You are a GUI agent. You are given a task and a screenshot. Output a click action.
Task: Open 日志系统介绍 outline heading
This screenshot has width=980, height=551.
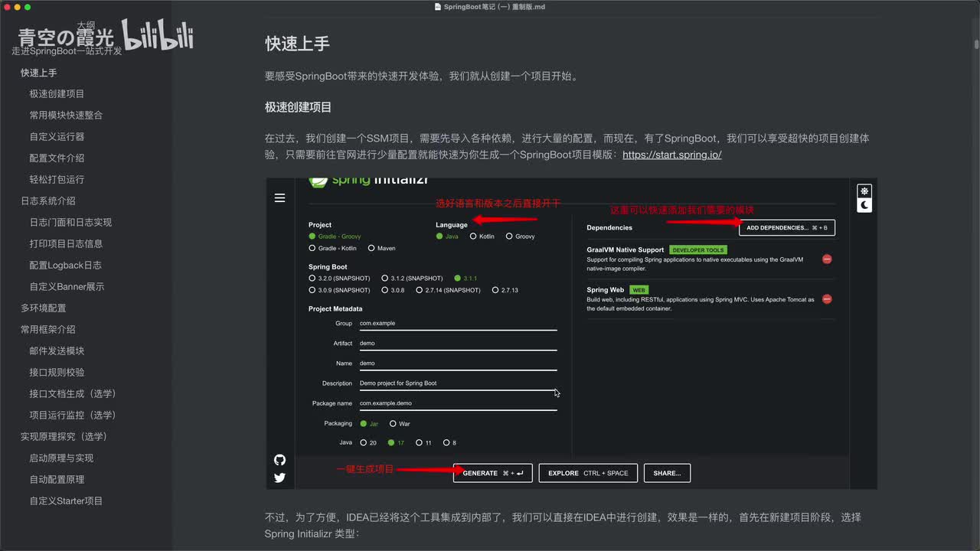coord(47,201)
